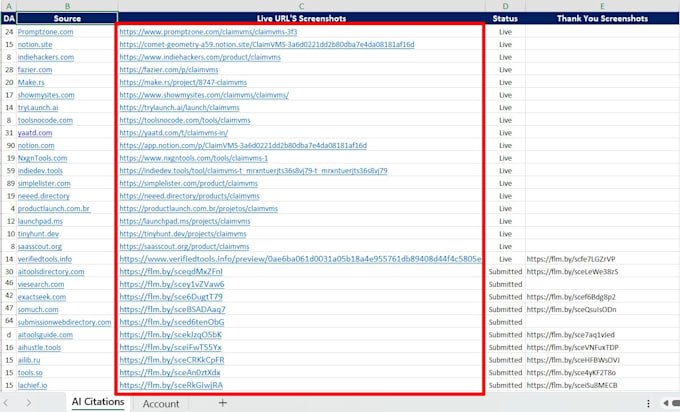Image resolution: width=680 pixels, height=412 pixels.
Task: Open the exactseek.com source link
Action: coord(42,297)
